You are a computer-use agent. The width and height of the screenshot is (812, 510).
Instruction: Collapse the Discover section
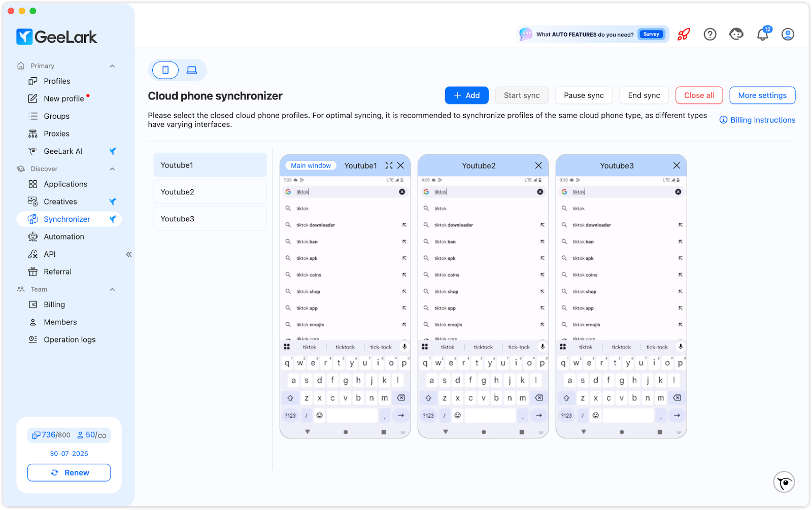(112, 169)
